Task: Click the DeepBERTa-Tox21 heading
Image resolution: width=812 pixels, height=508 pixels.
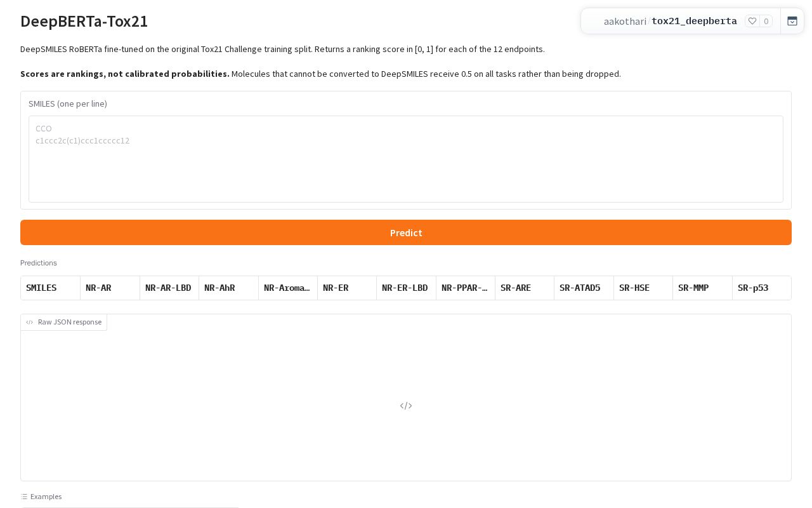Action: [84, 21]
